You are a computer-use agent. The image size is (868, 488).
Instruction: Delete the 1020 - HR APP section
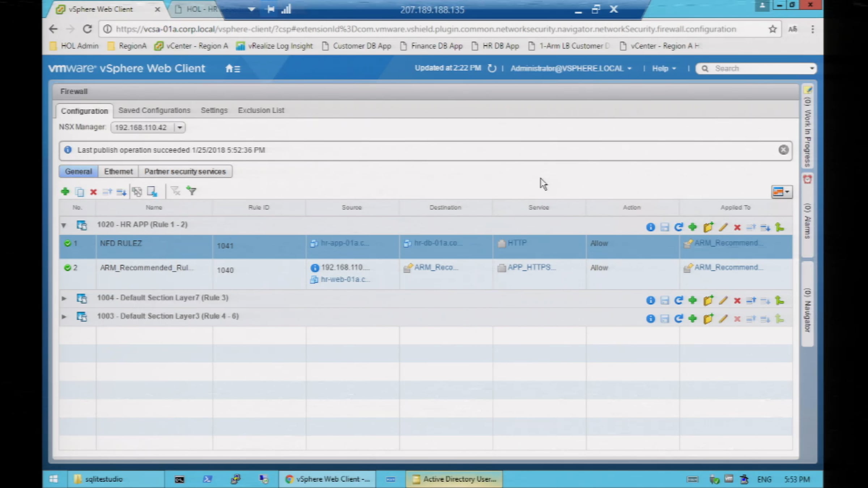coord(737,227)
